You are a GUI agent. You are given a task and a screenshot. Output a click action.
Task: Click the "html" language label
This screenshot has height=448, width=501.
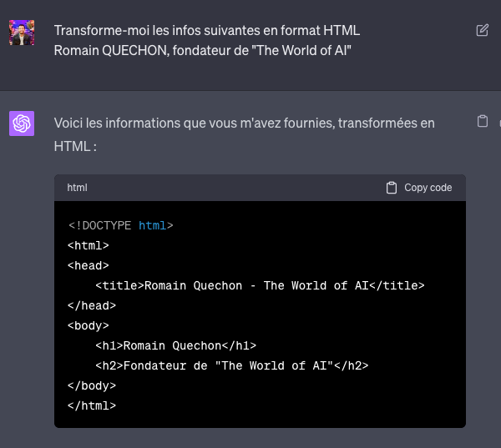(x=77, y=188)
